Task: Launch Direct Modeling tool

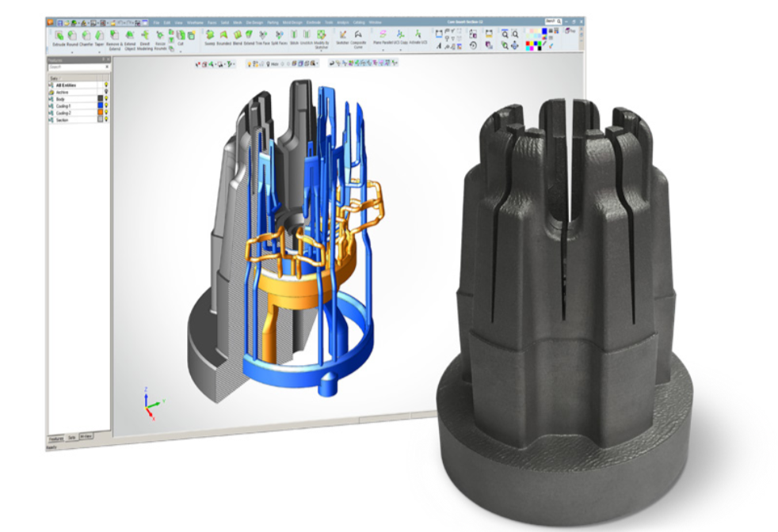Action: point(145,36)
